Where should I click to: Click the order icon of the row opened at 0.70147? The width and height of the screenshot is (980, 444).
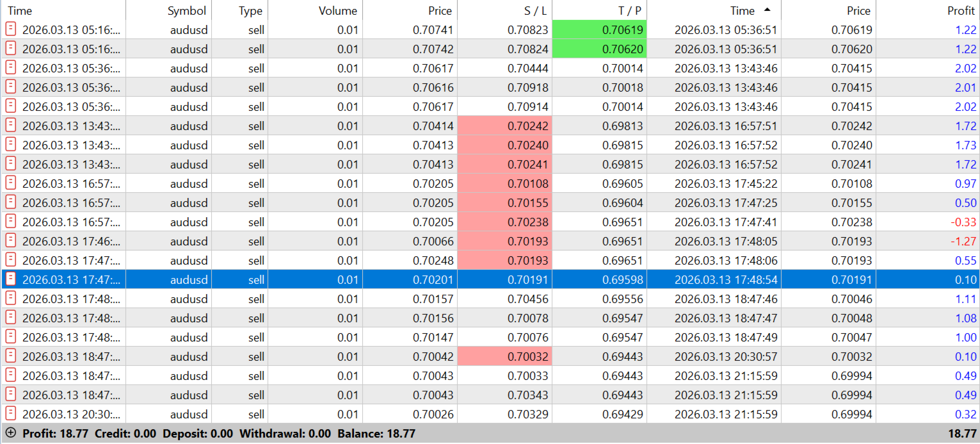(x=11, y=337)
